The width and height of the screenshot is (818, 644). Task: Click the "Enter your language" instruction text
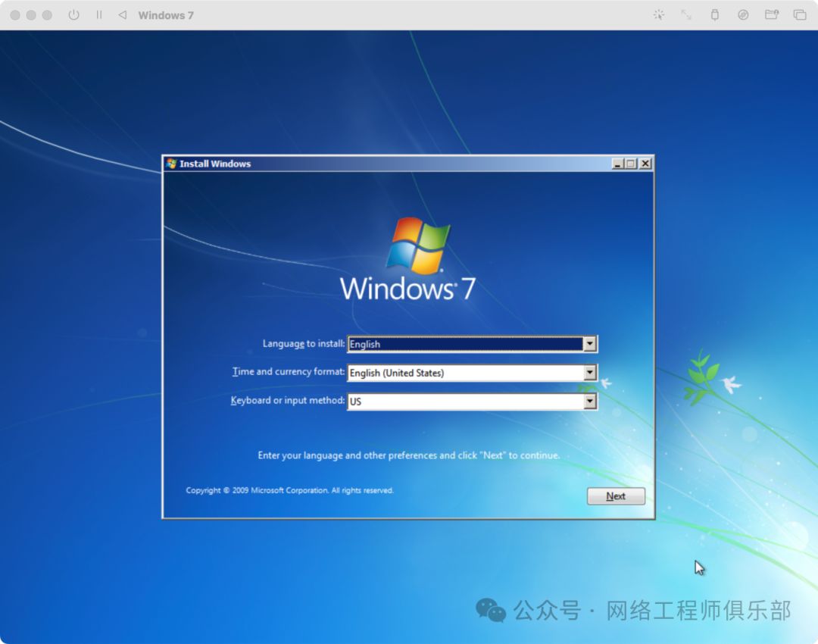(408, 455)
